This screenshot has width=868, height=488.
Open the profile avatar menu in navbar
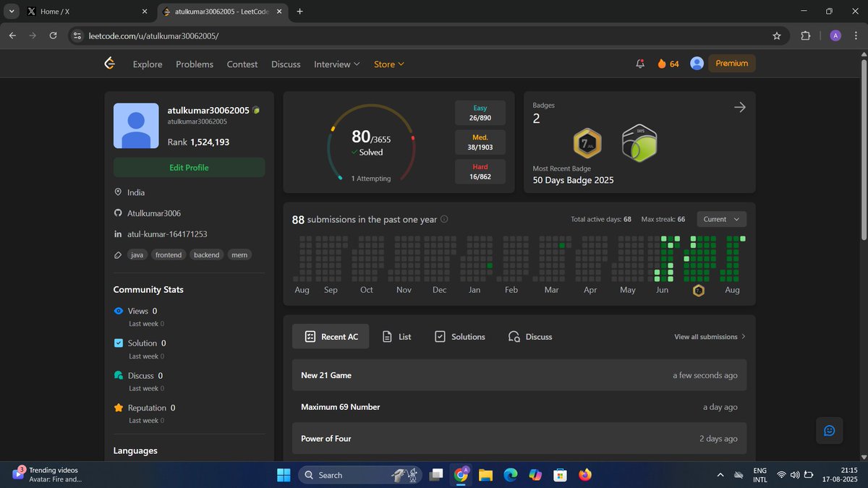pyautogui.click(x=697, y=64)
